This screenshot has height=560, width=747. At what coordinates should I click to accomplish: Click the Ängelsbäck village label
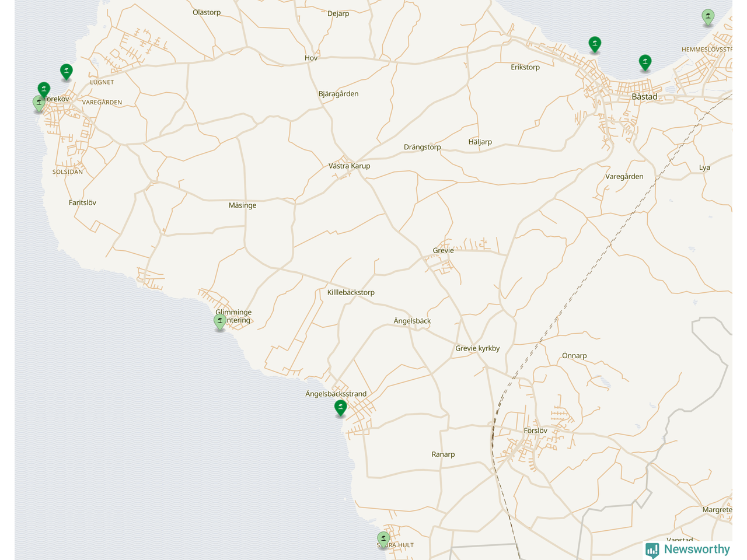click(x=412, y=321)
